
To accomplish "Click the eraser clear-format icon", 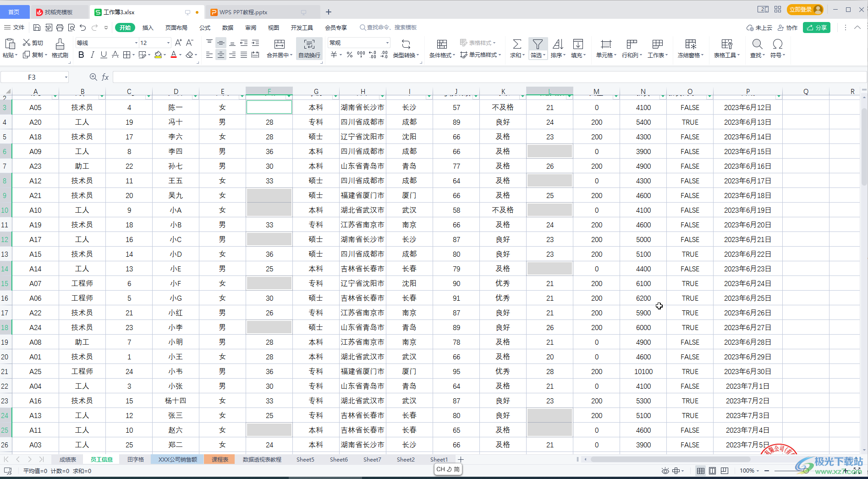I will (x=189, y=55).
